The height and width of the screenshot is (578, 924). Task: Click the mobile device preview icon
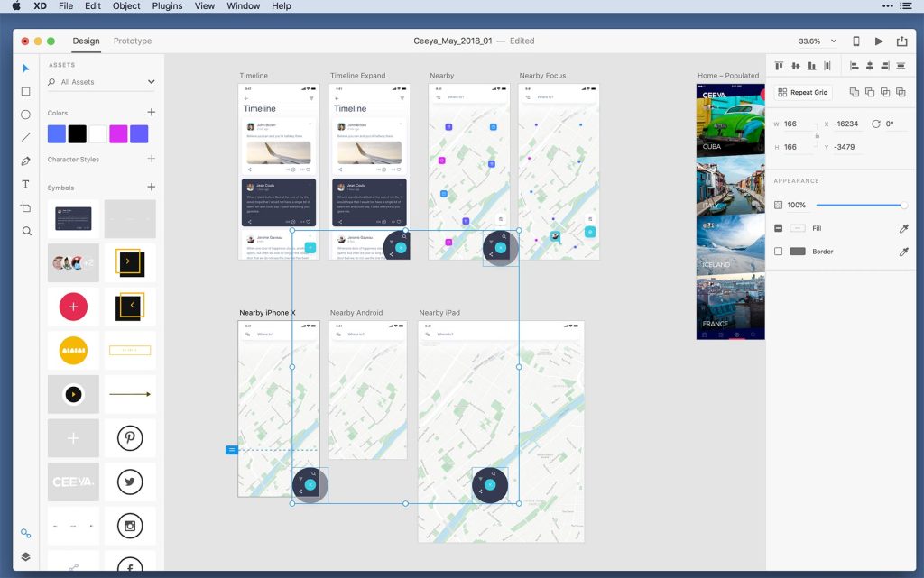click(855, 41)
